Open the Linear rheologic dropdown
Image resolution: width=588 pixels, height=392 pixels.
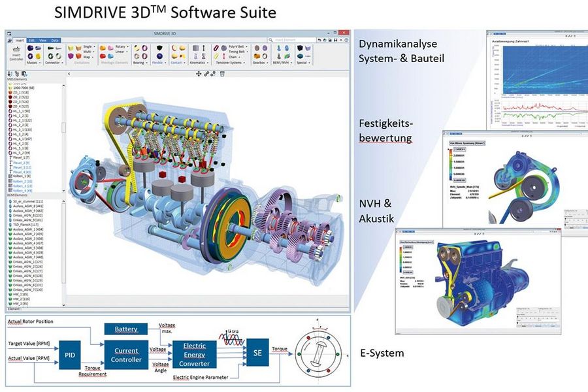pyautogui.click(x=121, y=52)
